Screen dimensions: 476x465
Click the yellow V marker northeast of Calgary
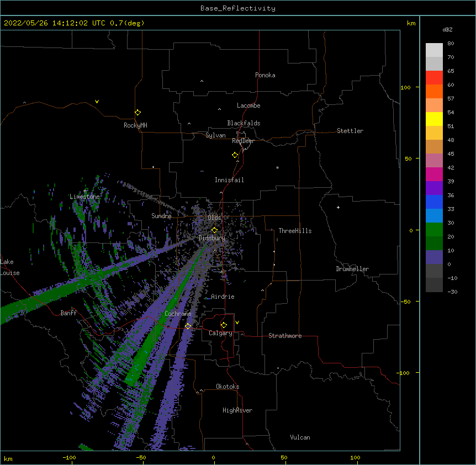[x=237, y=323]
